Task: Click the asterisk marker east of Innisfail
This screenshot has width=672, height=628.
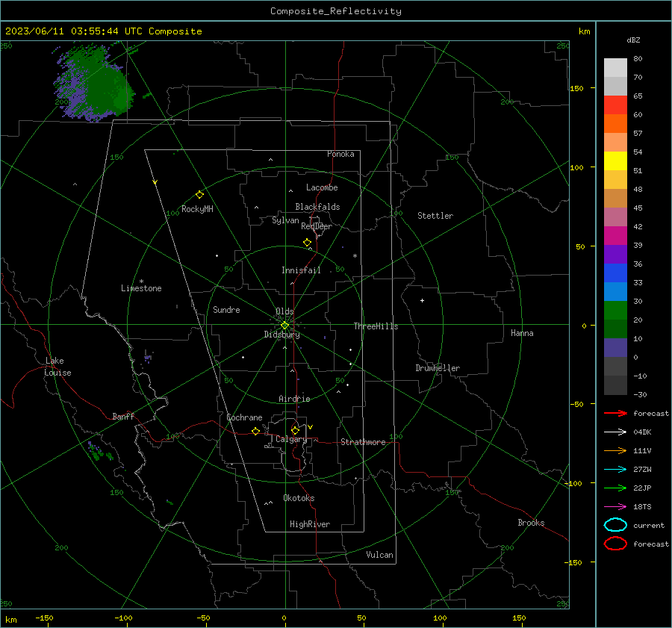Action: point(355,256)
